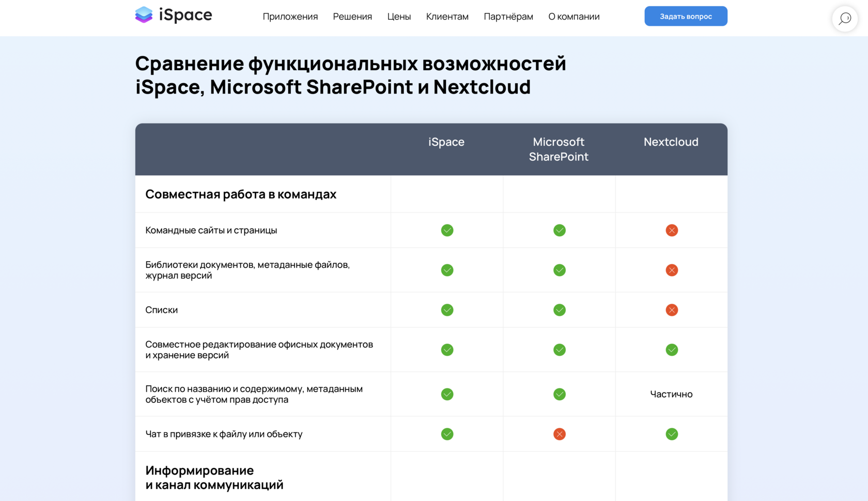Click the Сравнение функциональных возможностей page title
Screen dimensions: 868x501
(350, 75)
